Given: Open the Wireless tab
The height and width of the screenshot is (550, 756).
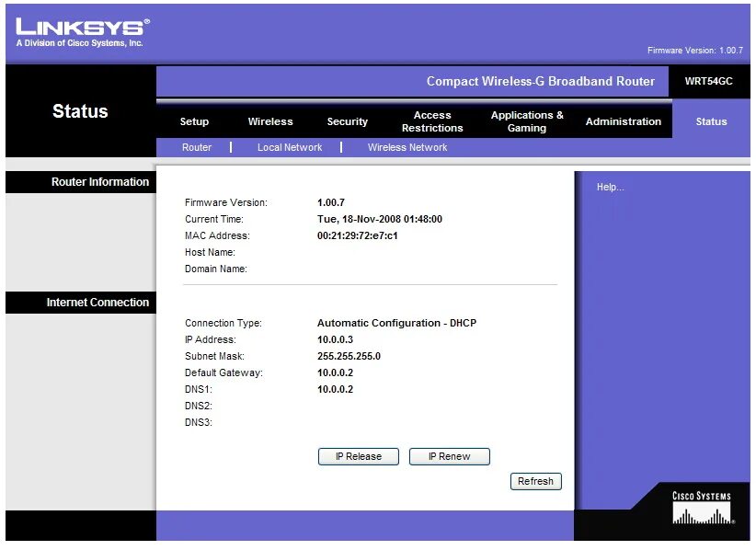Looking at the screenshot, I should coord(270,121).
